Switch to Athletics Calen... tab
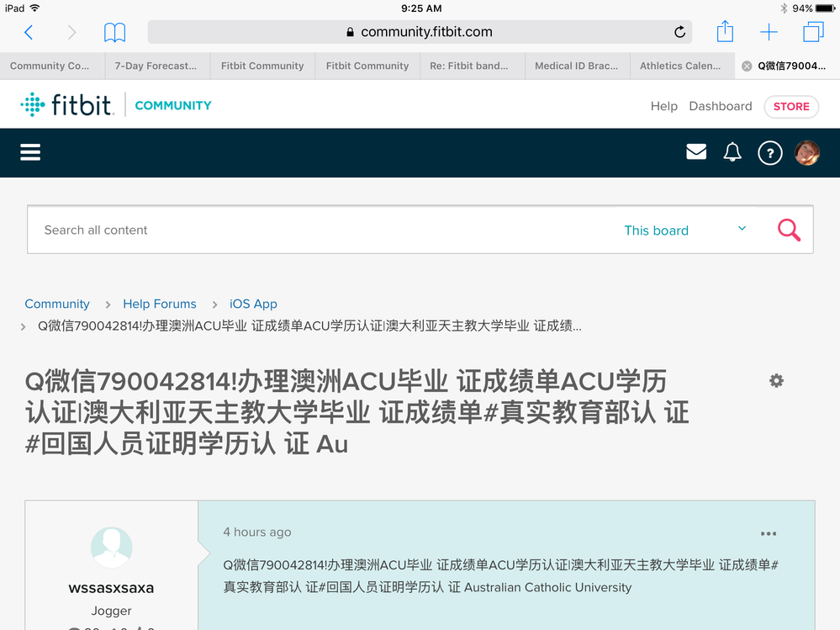 [x=683, y=66]
